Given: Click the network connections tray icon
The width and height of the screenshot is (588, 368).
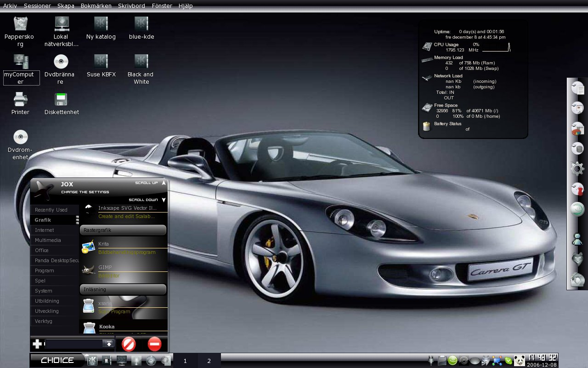Looking at the screenshot, I should [497, 361].
